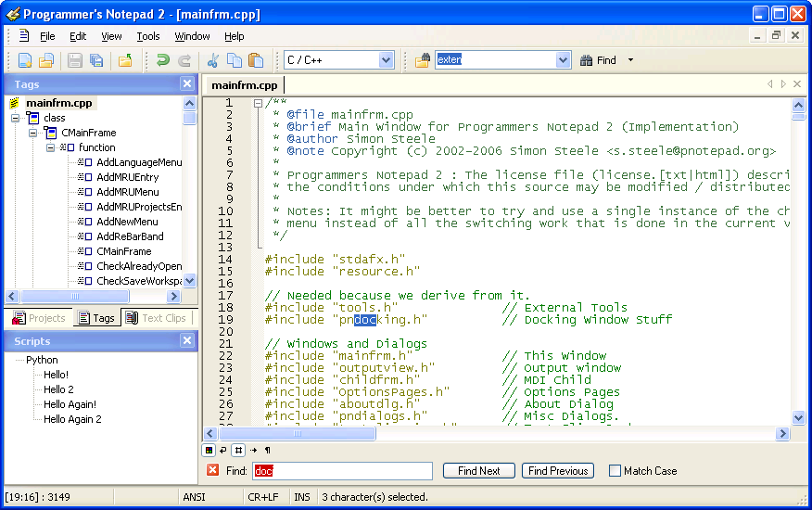Click the Copy icon in toolbar
This screenshot has width=812, height=510.
click(x=235, y=60)
